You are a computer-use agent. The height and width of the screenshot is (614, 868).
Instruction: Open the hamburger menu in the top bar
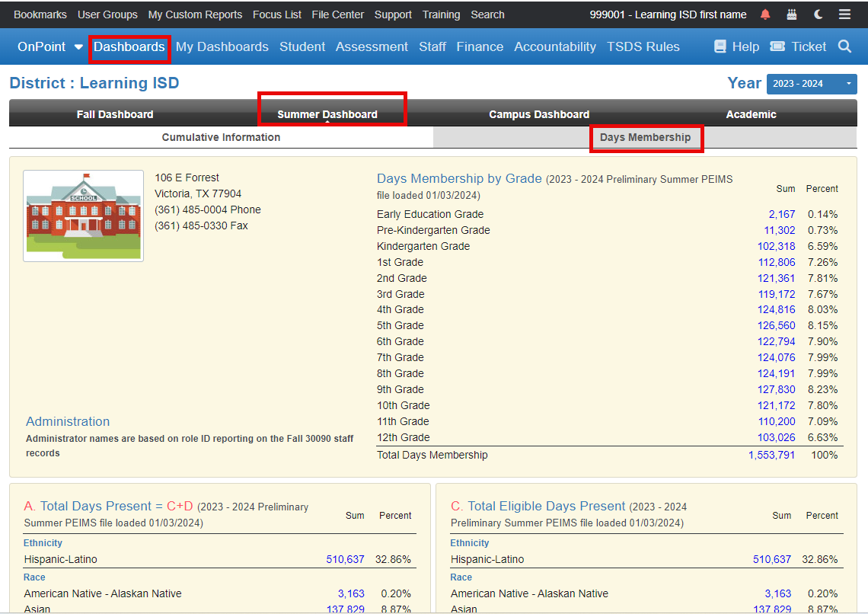pyautogui.click(x=844, y=14)
